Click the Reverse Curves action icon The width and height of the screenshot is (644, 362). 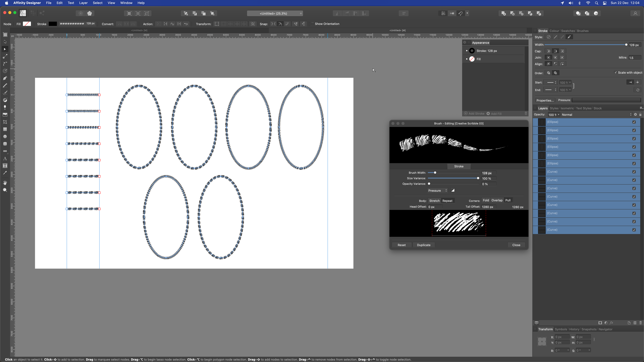[186, 24]
